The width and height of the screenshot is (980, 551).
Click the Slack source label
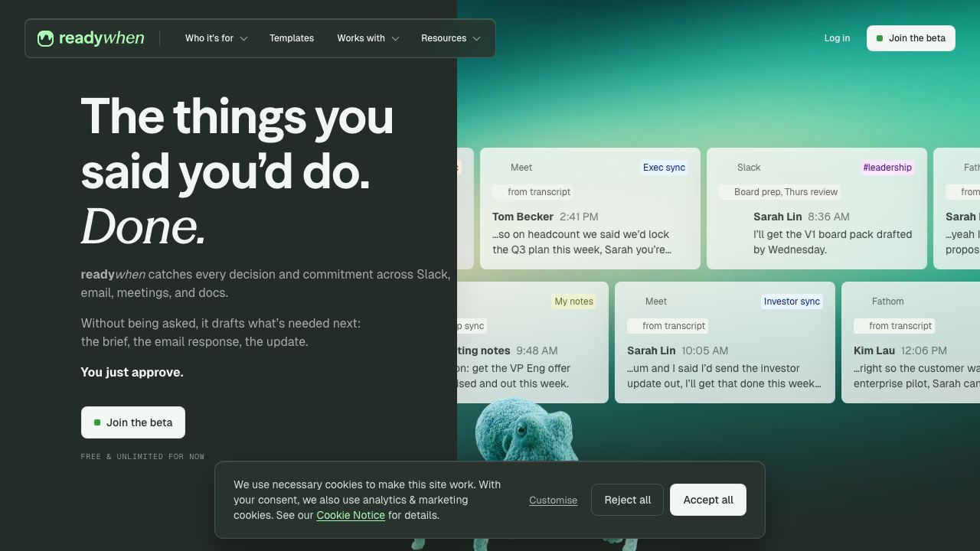[749, 168]
